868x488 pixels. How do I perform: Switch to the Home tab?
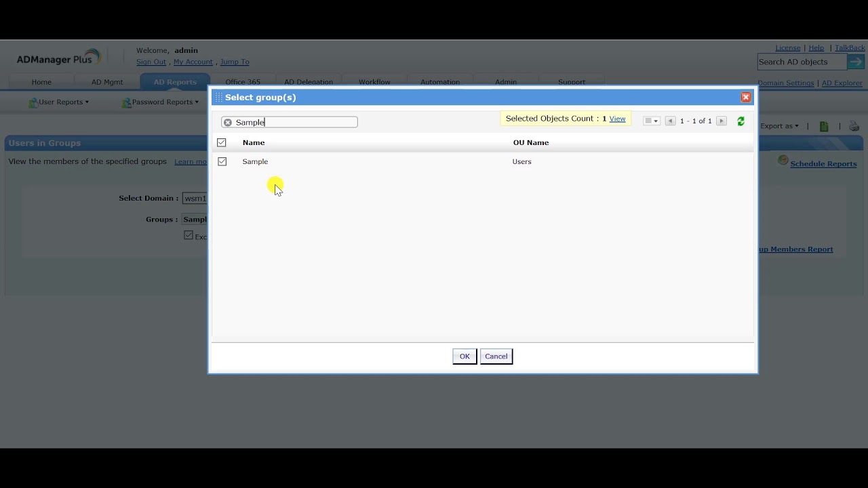41,82
